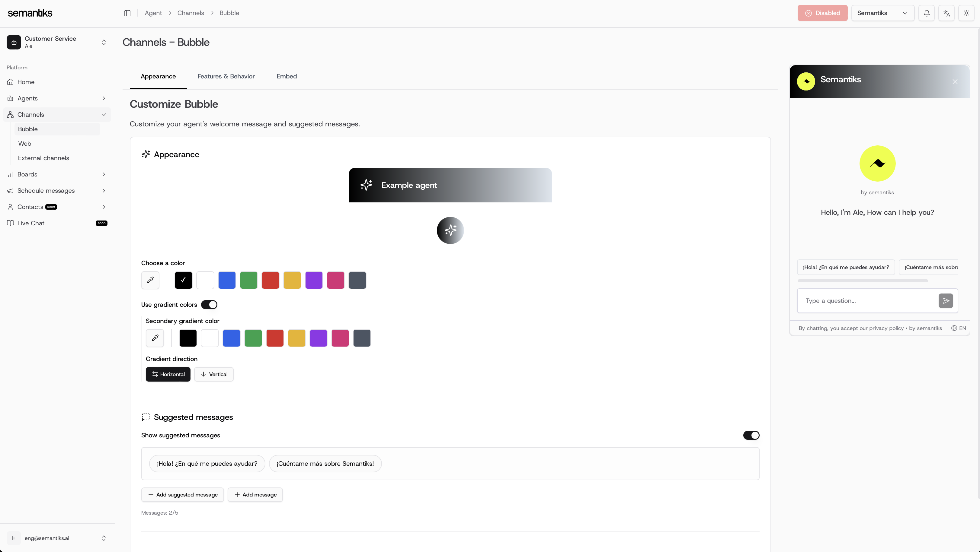Switch theme with the sun icon

click(966, 13)
